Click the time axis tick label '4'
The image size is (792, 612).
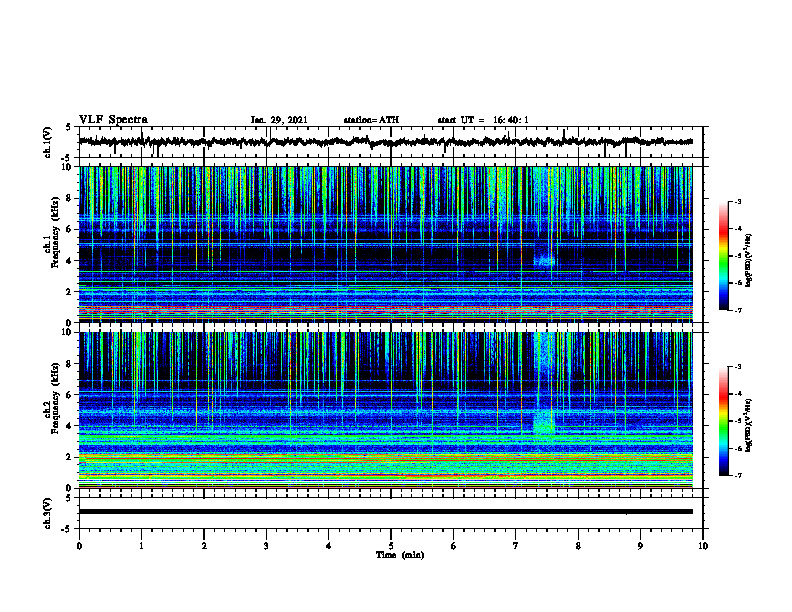click(x=329, y=546)
